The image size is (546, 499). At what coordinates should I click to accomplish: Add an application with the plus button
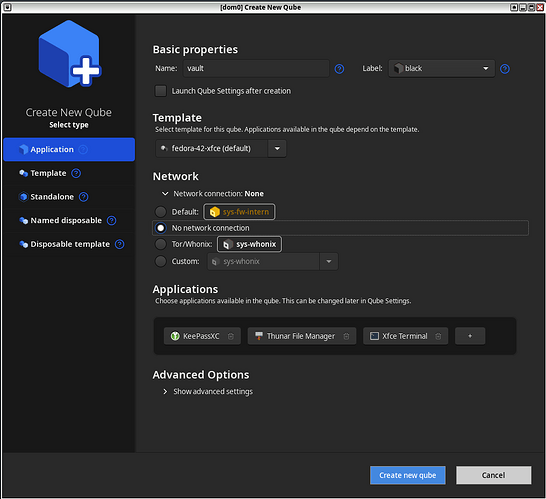tap(470, 336)
